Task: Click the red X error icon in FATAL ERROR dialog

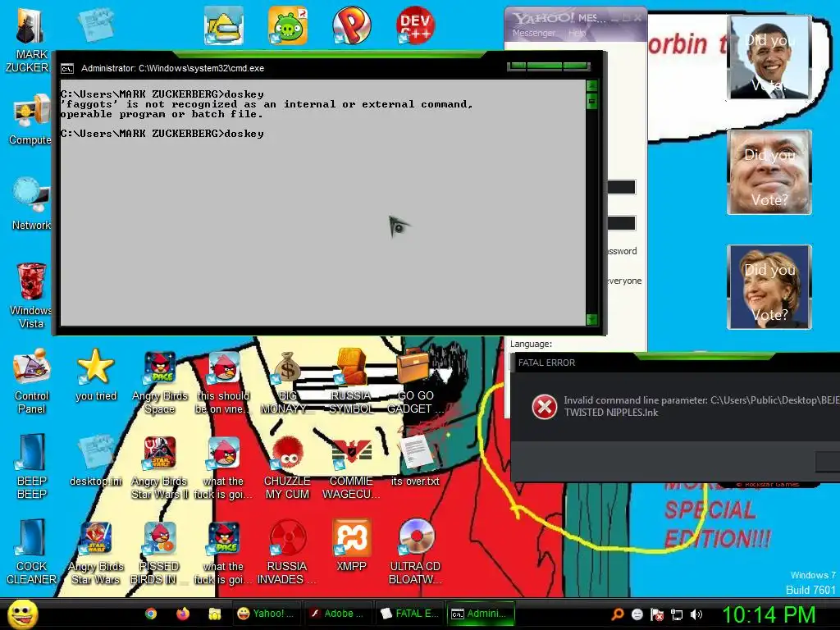Action: [545, 407]
